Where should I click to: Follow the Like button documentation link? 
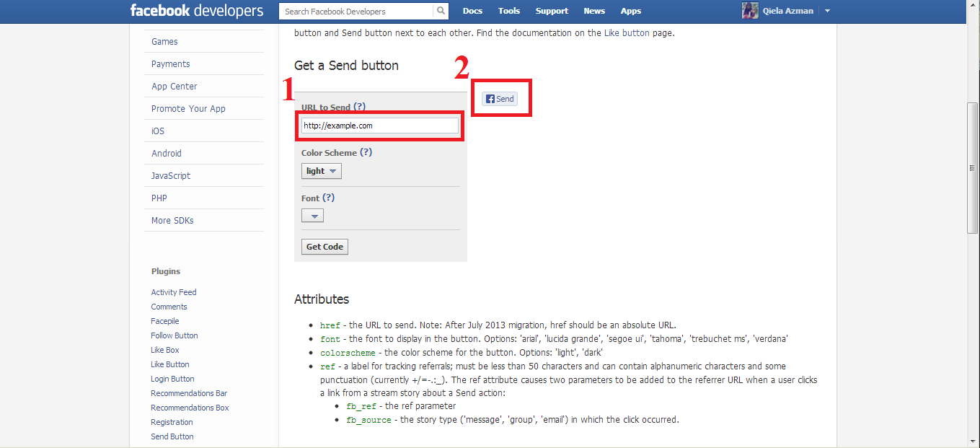point(627,32)
